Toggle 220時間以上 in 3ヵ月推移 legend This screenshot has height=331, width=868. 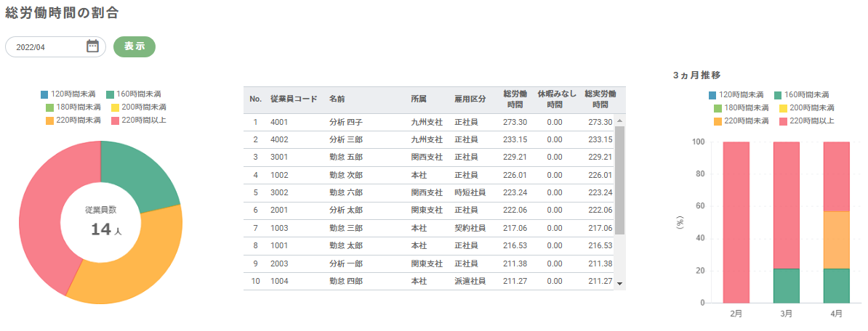click(x=806, y=121)
